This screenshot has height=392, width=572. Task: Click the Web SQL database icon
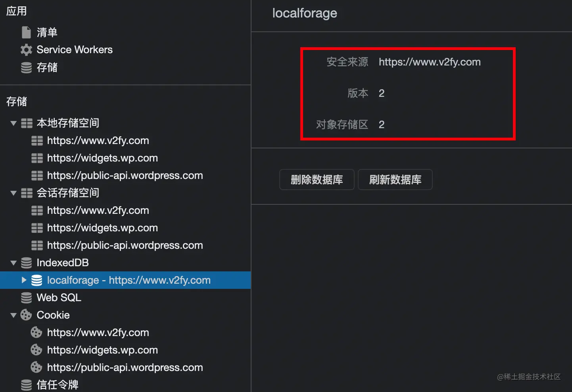(26, 297)
